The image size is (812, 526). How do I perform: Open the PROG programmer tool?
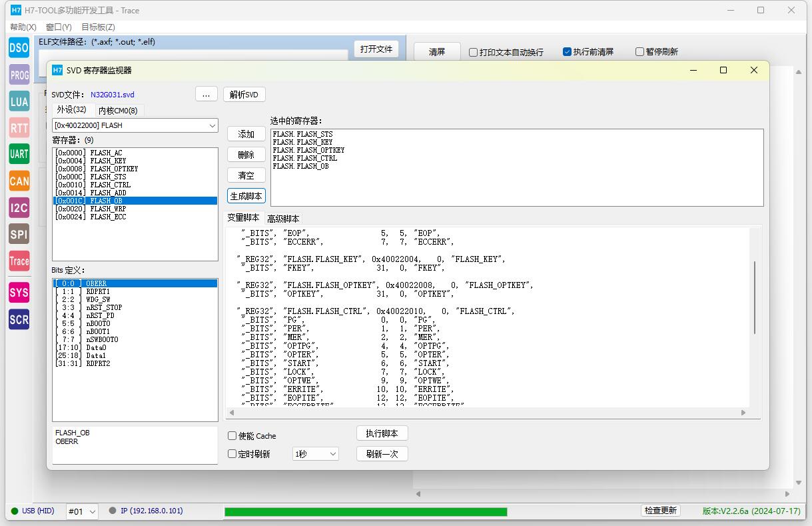point(19,75)
